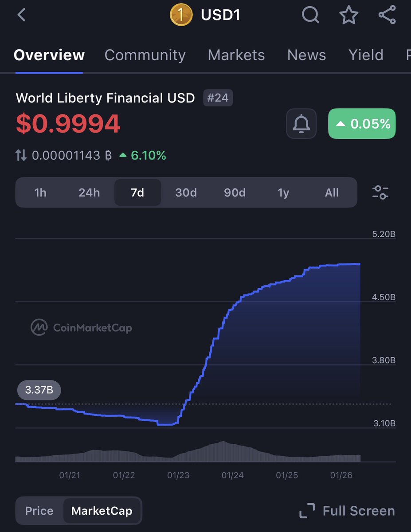The image size is (411, 532).
Task: Tap the 01/21 date label
Action: tap(70, 475)
